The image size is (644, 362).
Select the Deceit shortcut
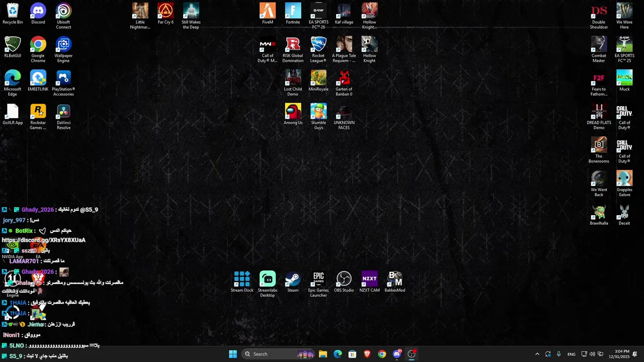point(624,215)
